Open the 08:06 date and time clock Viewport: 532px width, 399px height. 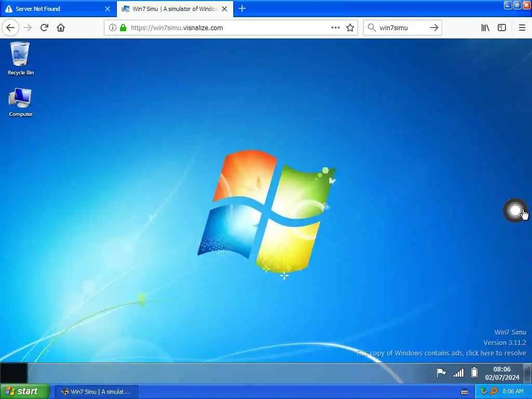coord(502,373)
